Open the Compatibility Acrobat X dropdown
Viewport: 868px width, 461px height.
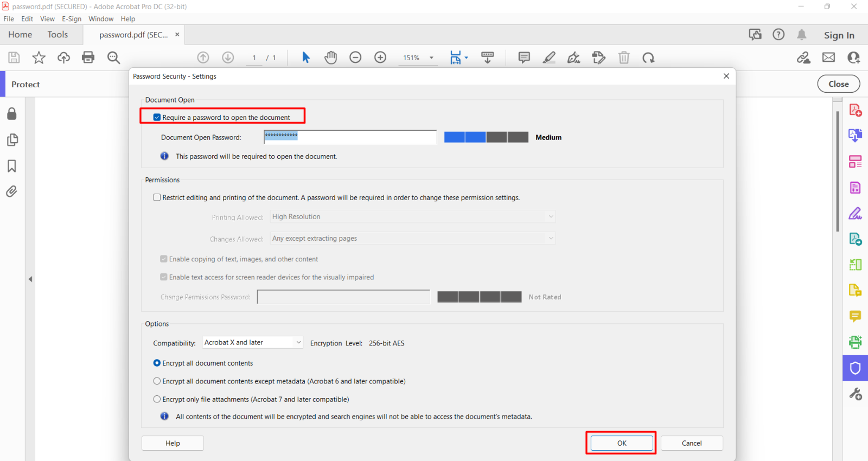coord(253,343)
